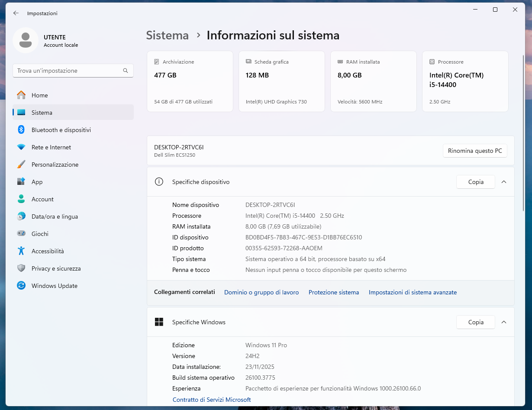This screenshot has height=410, width=532.
Task: Open Protezione sistema link
Action: coord(334,292)
